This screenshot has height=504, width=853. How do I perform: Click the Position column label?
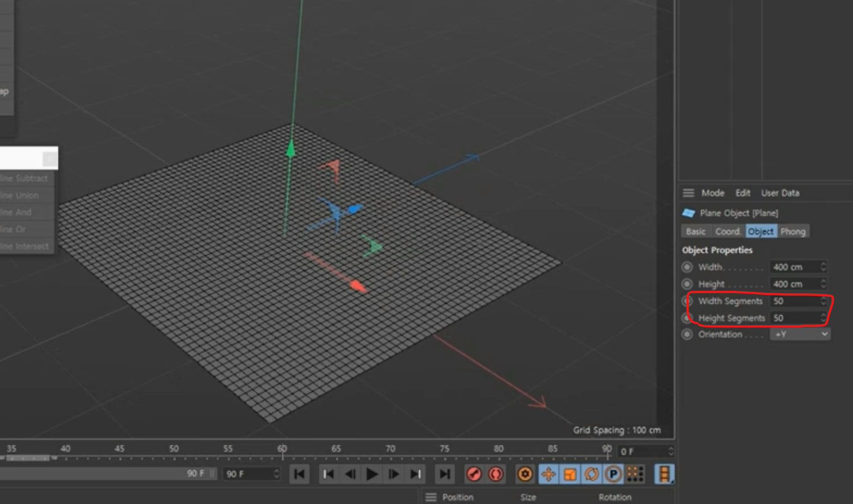coord(458,497)
